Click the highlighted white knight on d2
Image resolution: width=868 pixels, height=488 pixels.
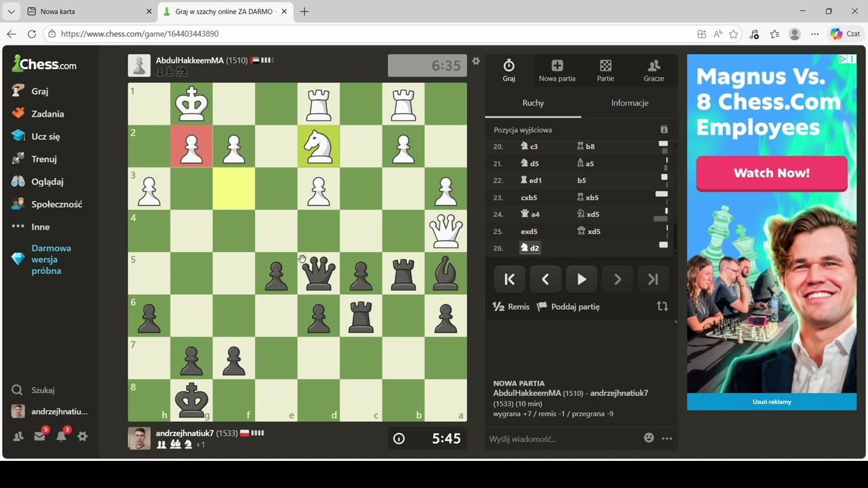coord(319,146)
